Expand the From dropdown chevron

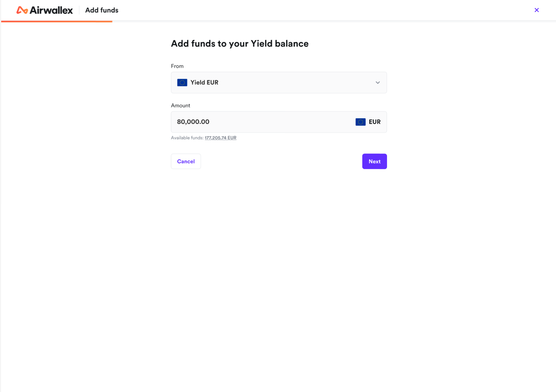[x=378, y=82]
